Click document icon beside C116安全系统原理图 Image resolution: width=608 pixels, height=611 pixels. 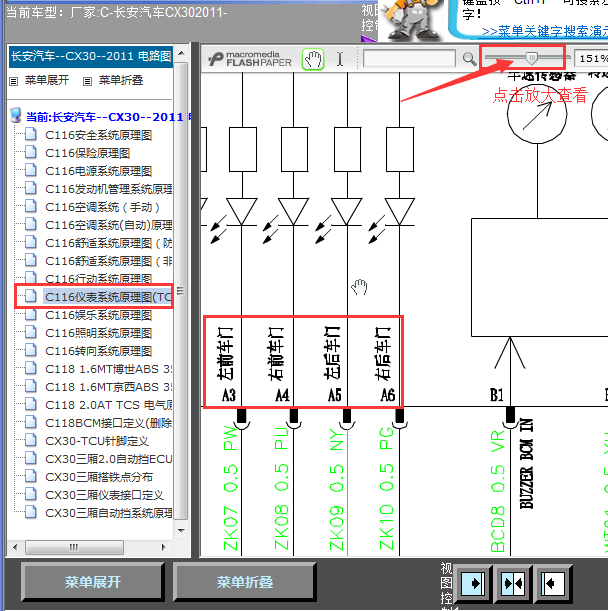click(31, 134)
